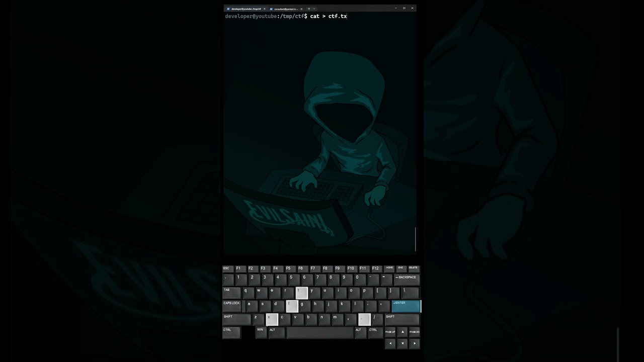Click the F1 key
The width and height of the screenshot is (644, 362).
point(240,269)
